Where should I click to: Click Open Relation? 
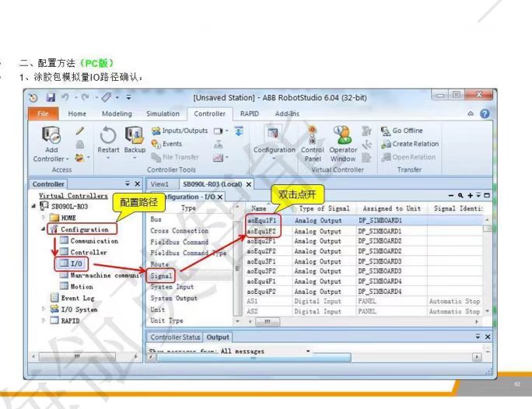point(408,157)
